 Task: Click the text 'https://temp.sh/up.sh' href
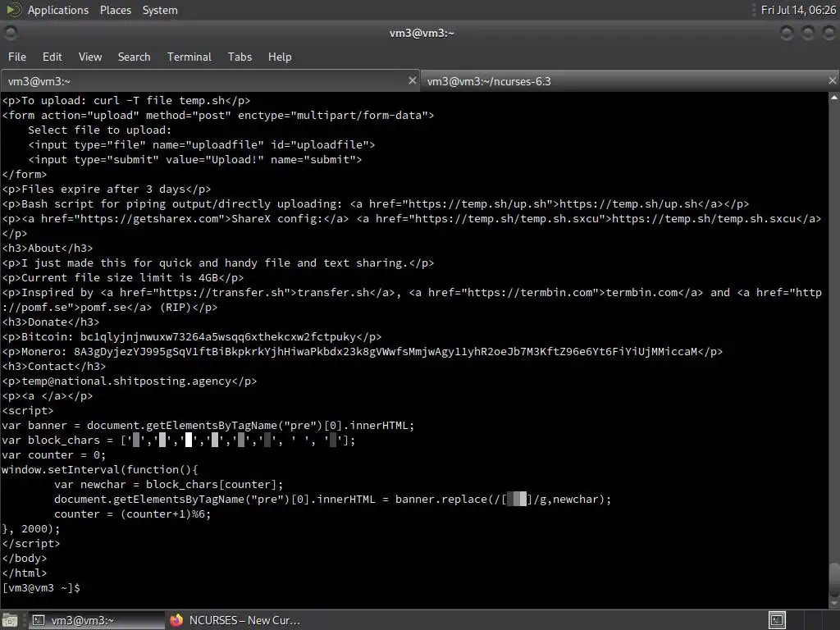tap(477, 204)
